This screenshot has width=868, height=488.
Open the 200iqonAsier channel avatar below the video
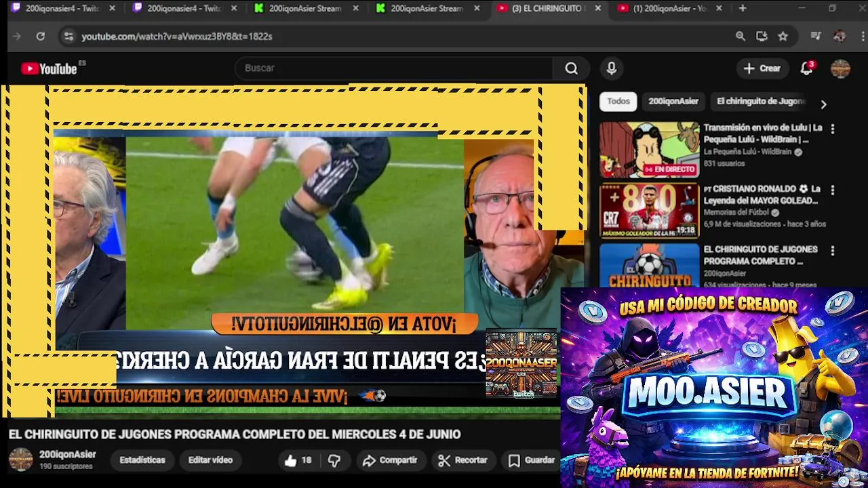(20, 460)
